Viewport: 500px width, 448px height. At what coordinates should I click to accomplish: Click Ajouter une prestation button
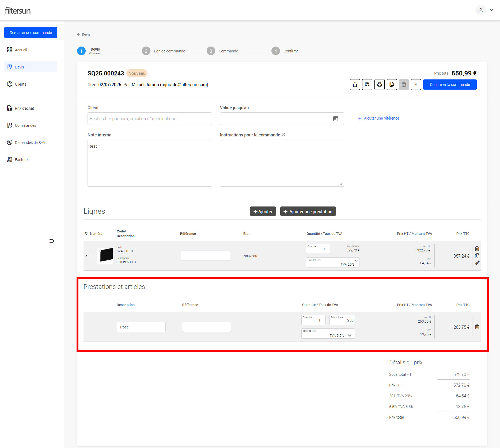308,212
